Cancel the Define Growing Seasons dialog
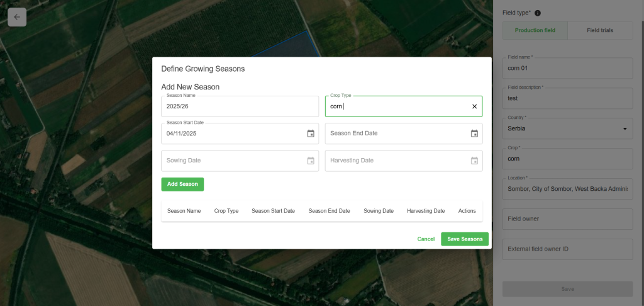644x306 pixels. [x=426, y=239]
